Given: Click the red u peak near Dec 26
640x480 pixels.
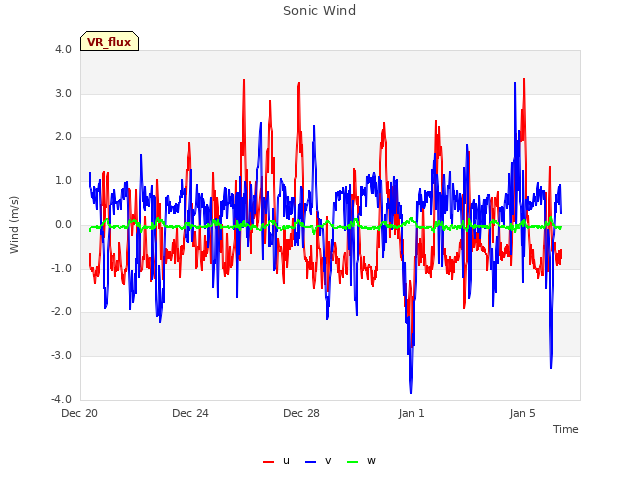Looking at the screenshot, I should click(x=244, y=80).
